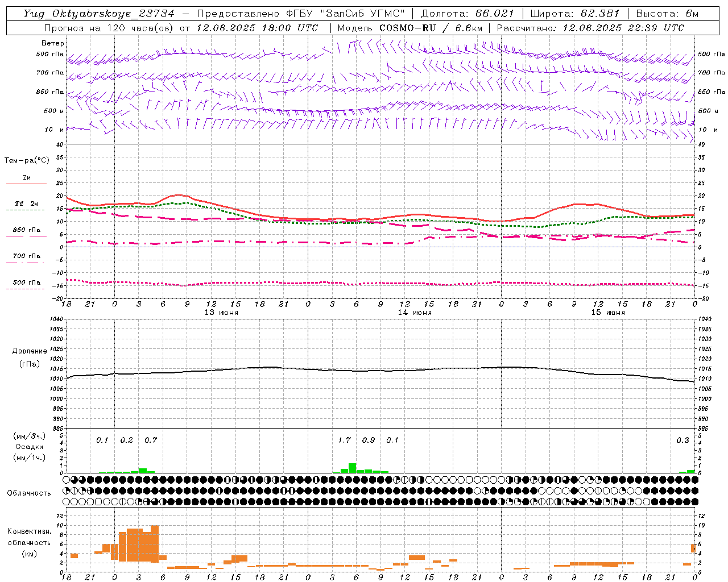This screenshot has width=728, height=582.
Task: Click the Осадки precipitation label
Action: 30,447
